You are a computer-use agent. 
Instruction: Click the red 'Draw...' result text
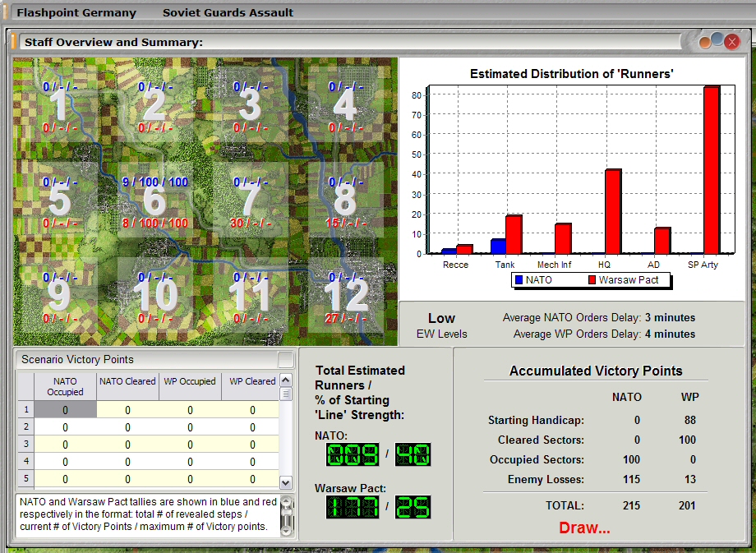point(584,528)
